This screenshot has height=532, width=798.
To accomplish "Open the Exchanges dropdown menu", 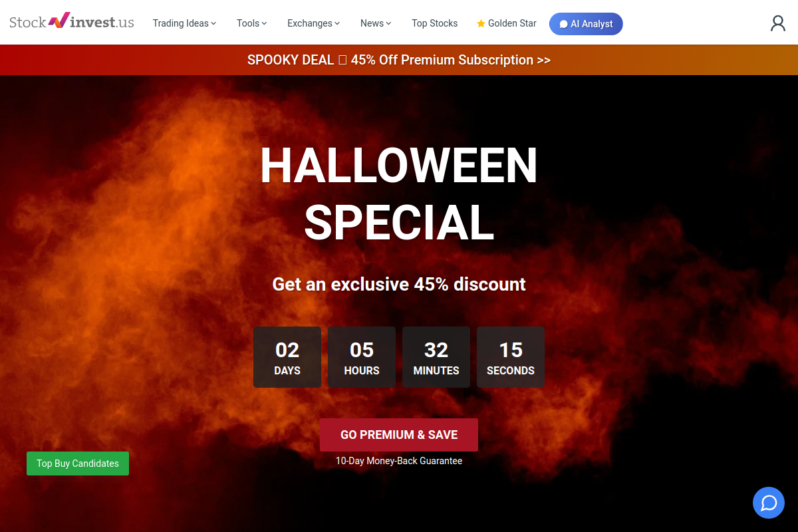I will point(313,23).
